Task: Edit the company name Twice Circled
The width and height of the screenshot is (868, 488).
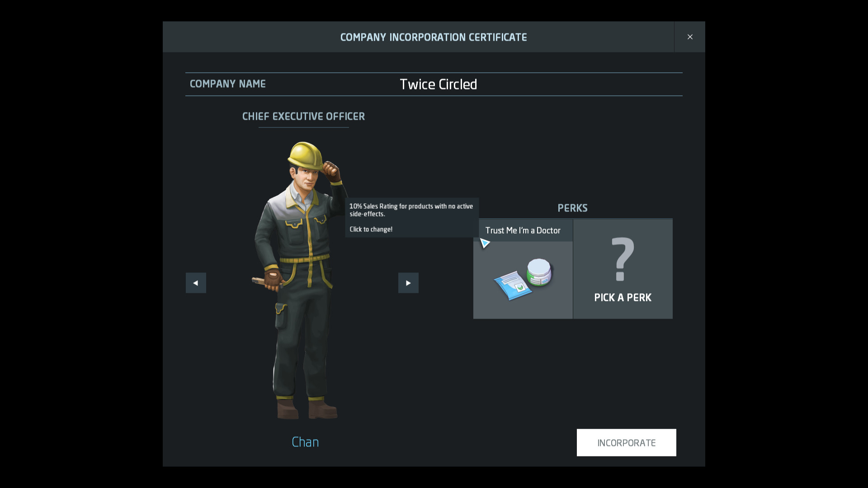Action: (438, 84)
